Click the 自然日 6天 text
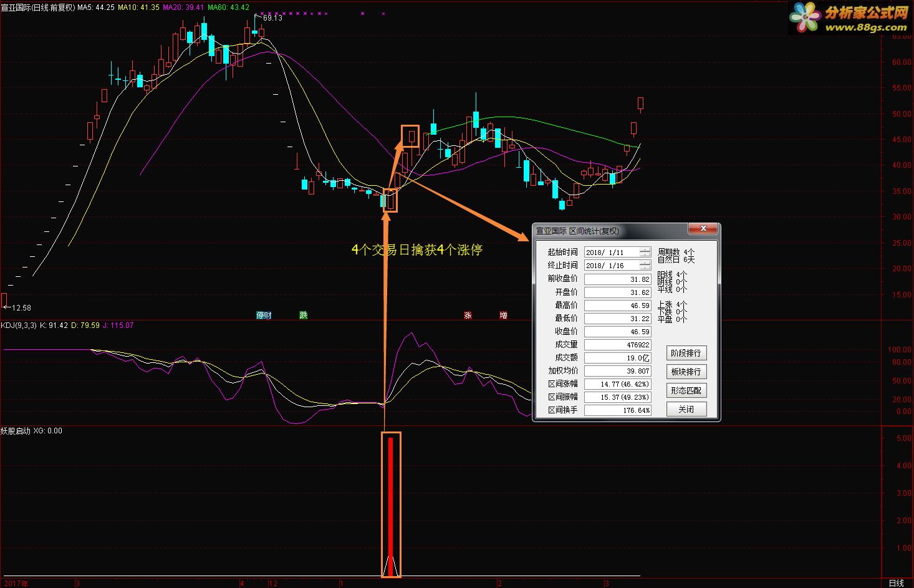Screen dimensions: 914x588 [x=676, y=259]
